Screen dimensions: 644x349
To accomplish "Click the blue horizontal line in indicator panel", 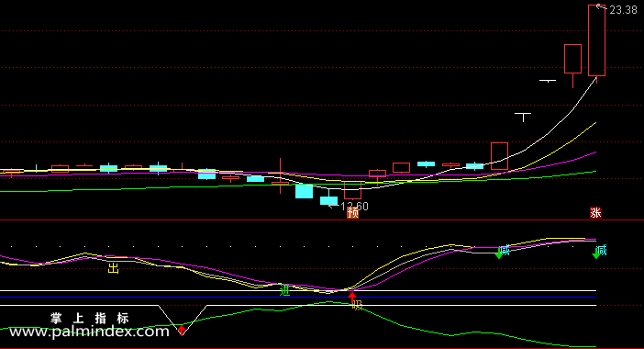I will point(298,298).
